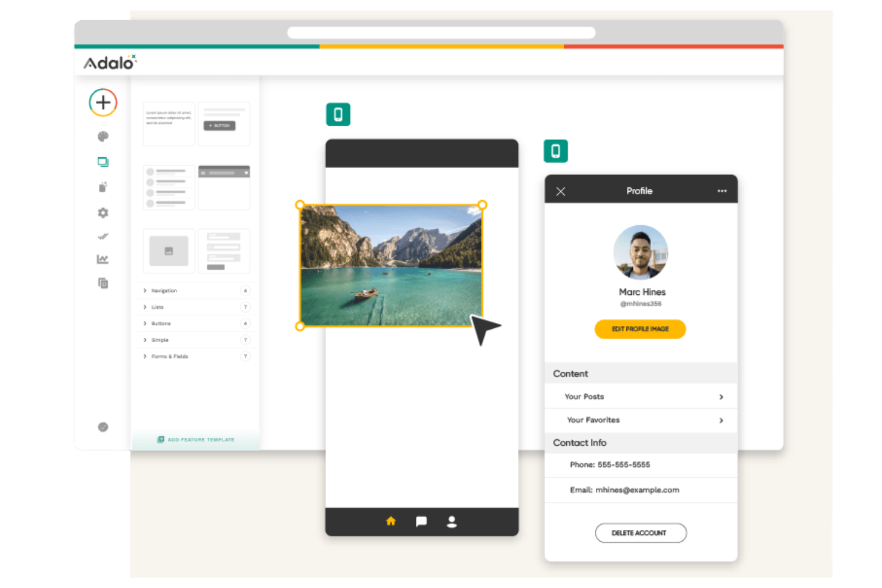Click Add Feature Template link
This screenshot has height=588, width=882.
click(195, 440)
